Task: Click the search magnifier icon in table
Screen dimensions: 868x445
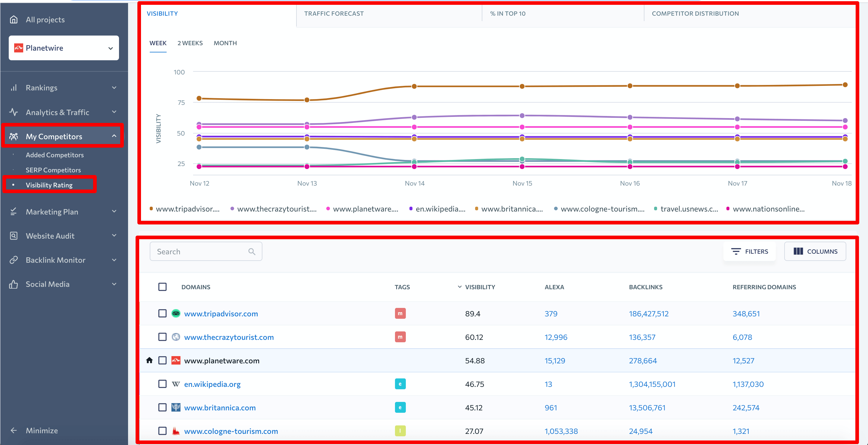Action: point(252,251)
